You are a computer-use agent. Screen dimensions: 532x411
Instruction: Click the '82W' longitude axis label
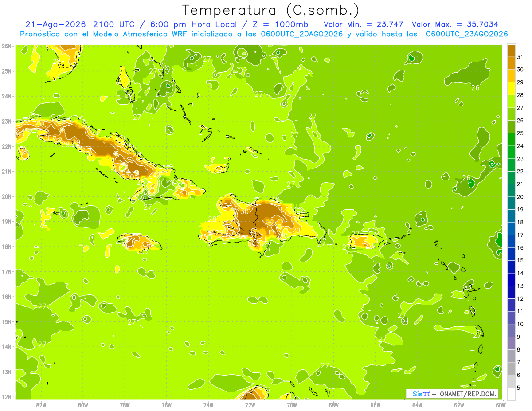(x=41, y=405)
